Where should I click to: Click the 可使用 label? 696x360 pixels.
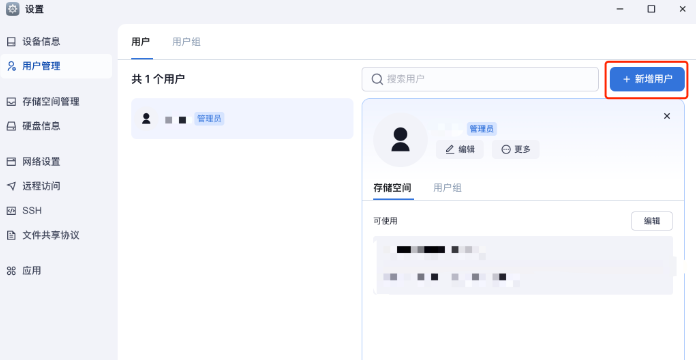pyautogui.click(x=385, y=221)
